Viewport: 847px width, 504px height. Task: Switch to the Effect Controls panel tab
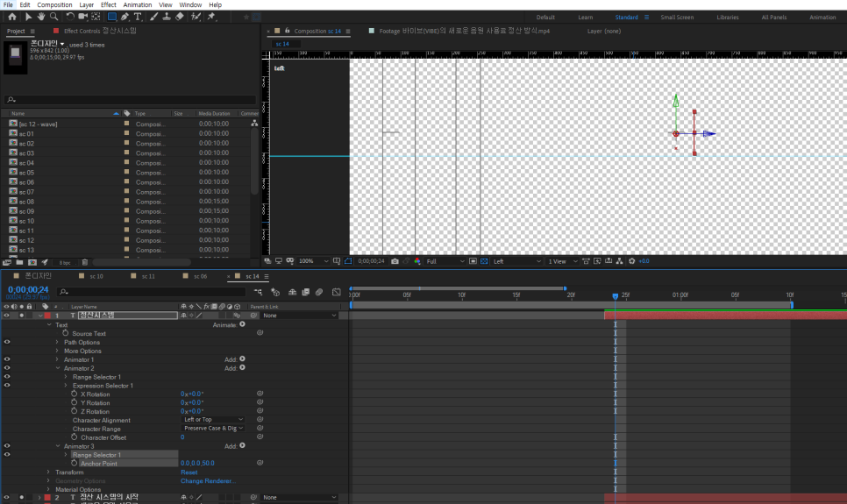click(101, 31)
